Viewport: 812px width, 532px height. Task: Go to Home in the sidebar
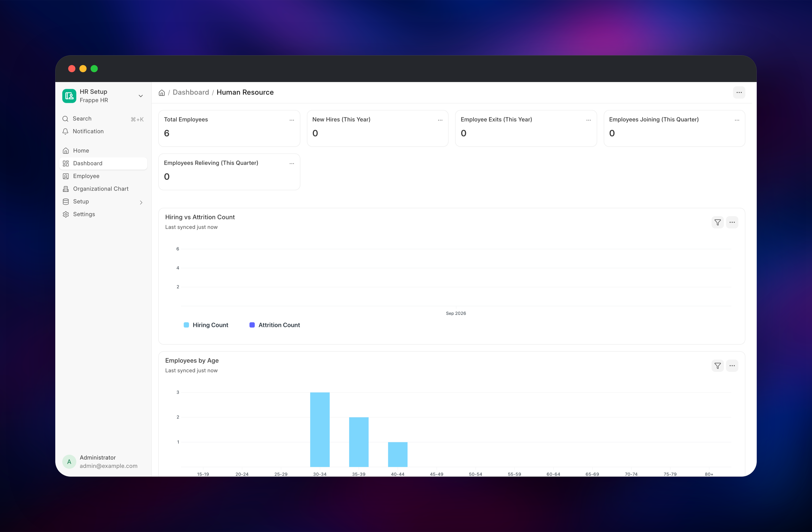(x=103, y=151)
